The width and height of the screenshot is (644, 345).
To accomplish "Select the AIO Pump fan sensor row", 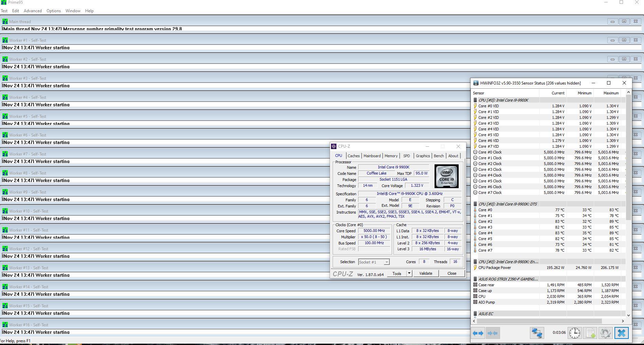I will pyautogui.click(x=549, y=302).
